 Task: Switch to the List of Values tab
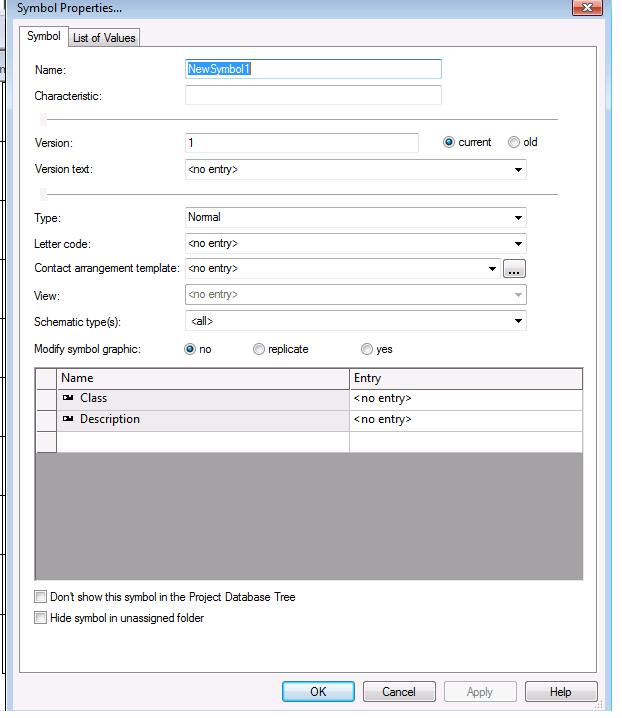104,38
